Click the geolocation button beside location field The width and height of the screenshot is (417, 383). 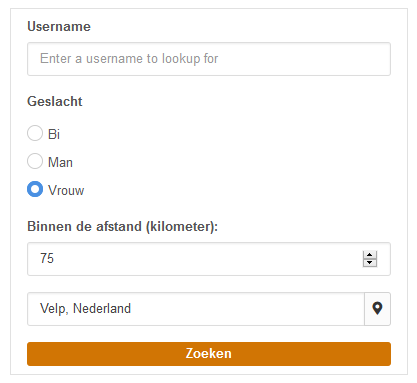point(377,309)
